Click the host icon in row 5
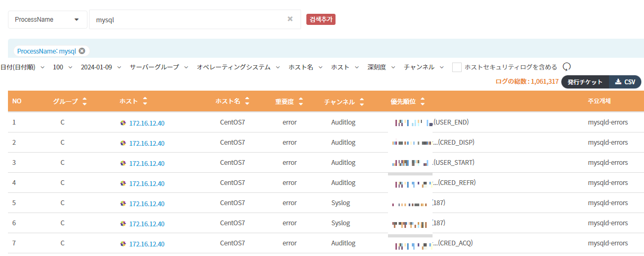The width and height of the screenshot is (644, 256). [x=123, y=203]
